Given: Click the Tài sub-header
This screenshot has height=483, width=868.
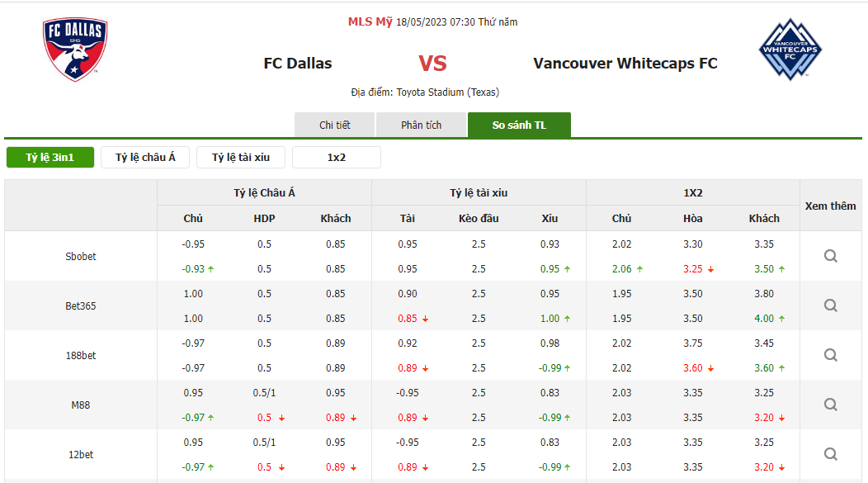Looking at the screenshot, I should (x=408, y=218).
